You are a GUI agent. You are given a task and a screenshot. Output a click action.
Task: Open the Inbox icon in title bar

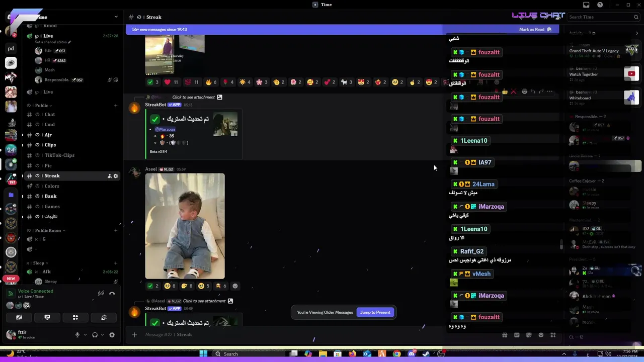(586, 5)
